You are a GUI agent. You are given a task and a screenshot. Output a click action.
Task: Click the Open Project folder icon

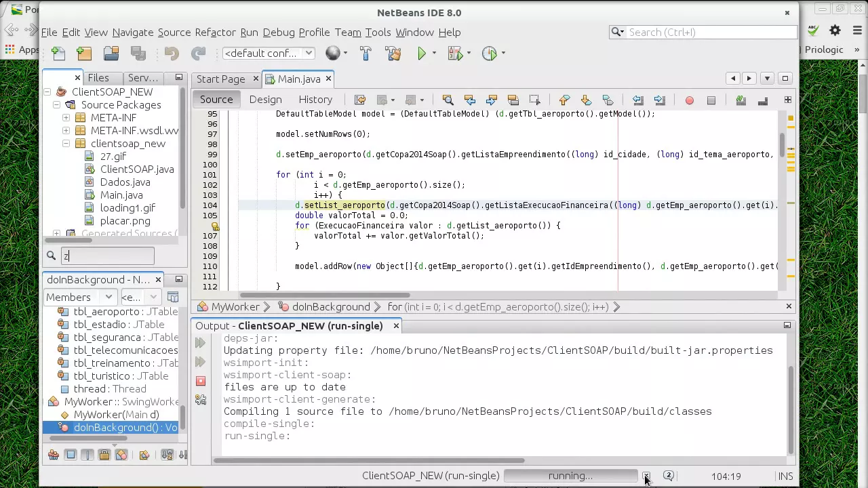pos(111,53)
